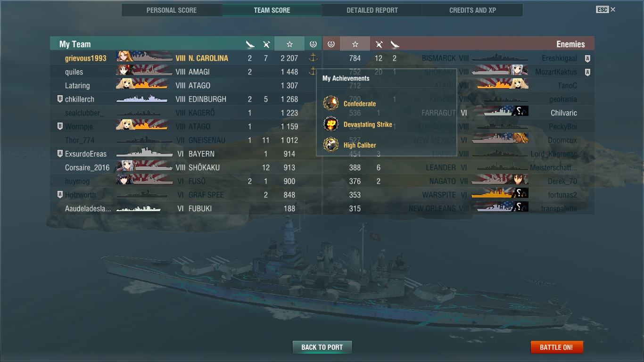The image size is (644, 362).
Task: Click the Devastating Strike achievement icon
Action: (x=331, y=124)
